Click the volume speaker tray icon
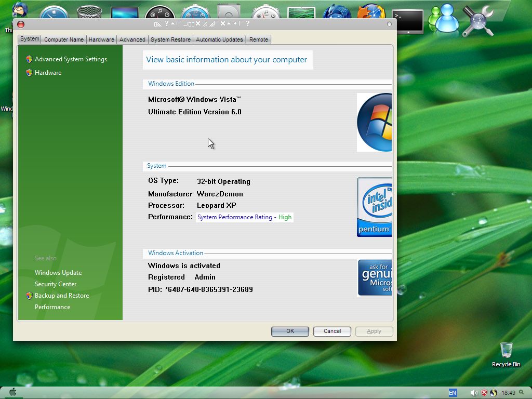This screenshot has height=399, width=532. tap(474, 393)
